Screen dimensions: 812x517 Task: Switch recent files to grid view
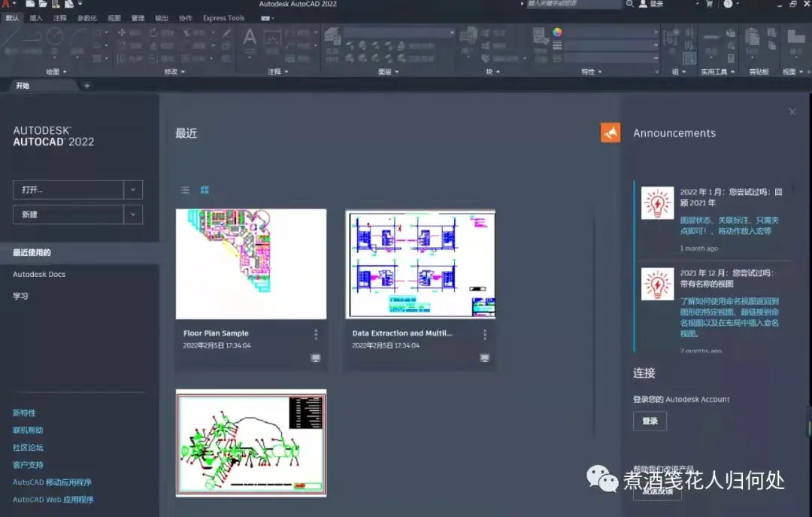click(x=205, y=190)
